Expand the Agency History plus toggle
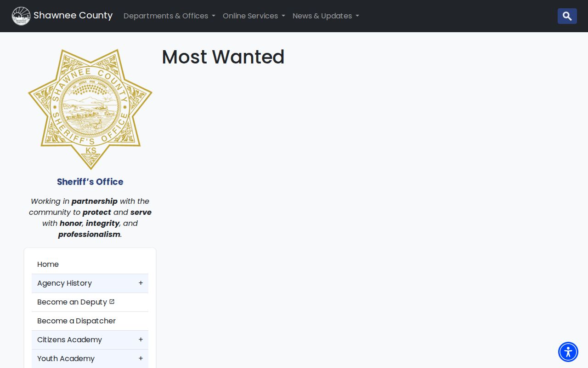 [141, 283]
